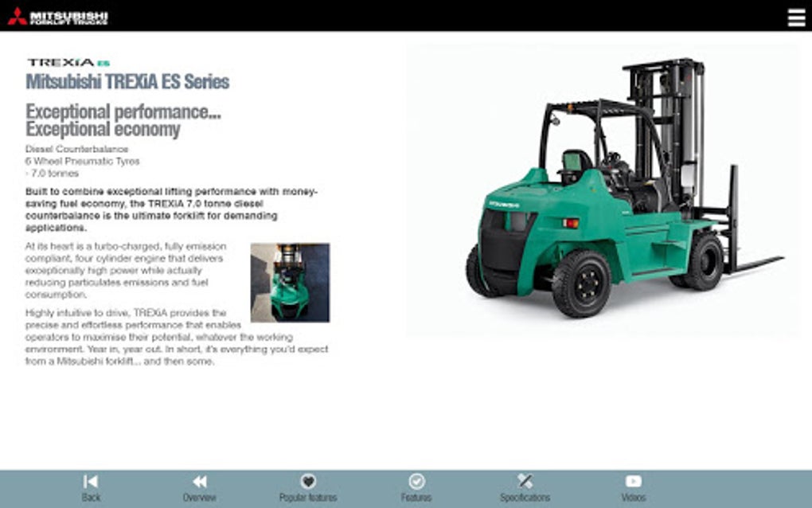Click bold paragraph starting 'Built to combine'
812x508 pixels.
click(x=171, y=209)
